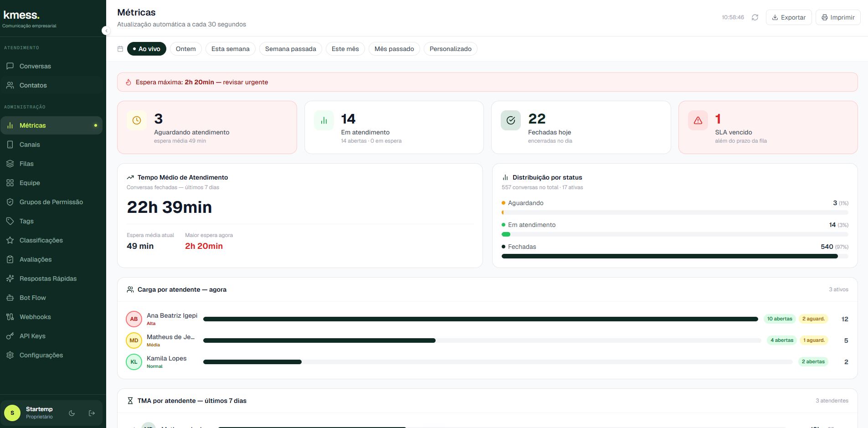Click the 2 aguard. badge

click(814, 319)
